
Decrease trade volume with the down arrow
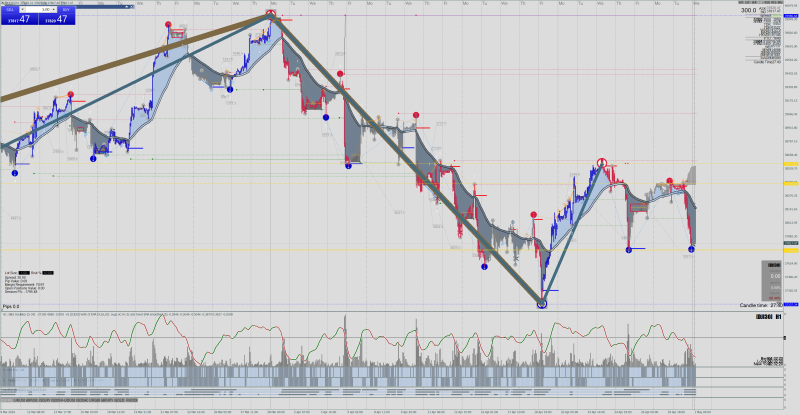pyautogui.click(x=22, y=9)
